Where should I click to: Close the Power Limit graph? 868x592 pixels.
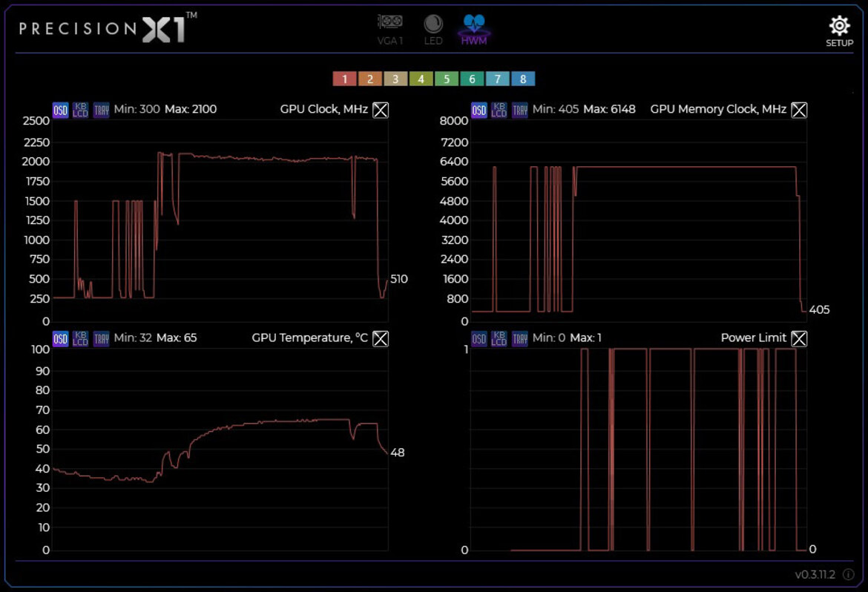(x=799, y=338)
